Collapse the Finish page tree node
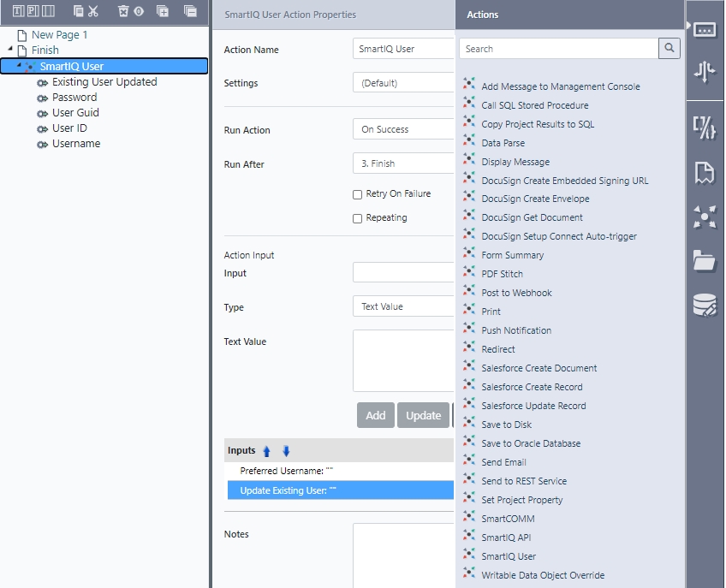726x588 pixels. point(10,48)
